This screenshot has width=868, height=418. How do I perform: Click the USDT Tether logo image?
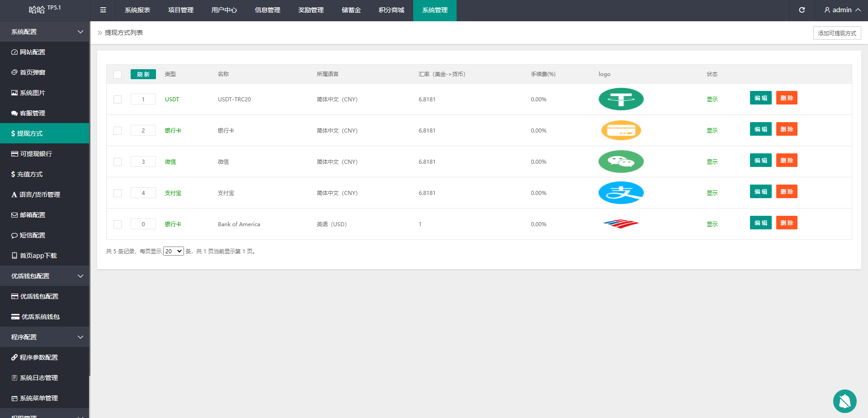[621, 99]
